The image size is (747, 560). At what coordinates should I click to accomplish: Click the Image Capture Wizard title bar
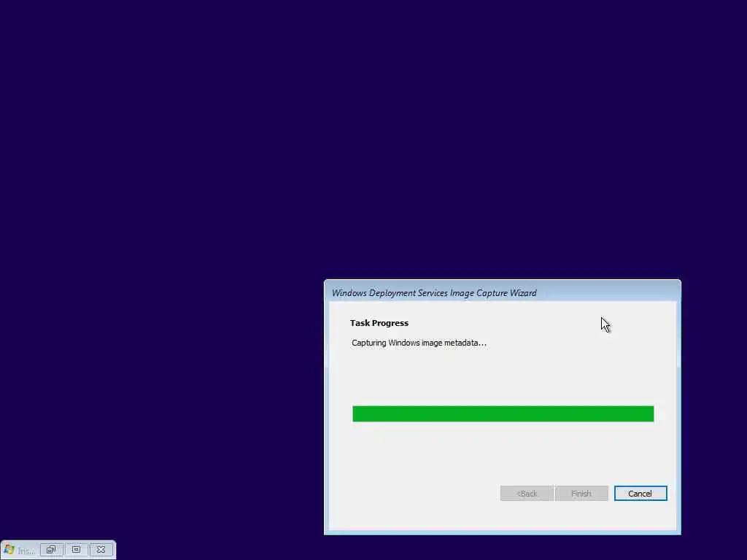coord(502,292)
